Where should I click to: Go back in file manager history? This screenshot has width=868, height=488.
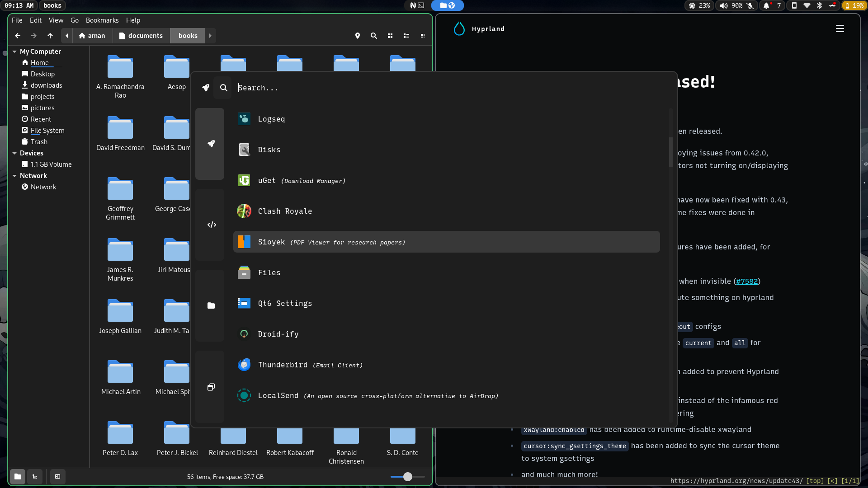coord(18,36)
